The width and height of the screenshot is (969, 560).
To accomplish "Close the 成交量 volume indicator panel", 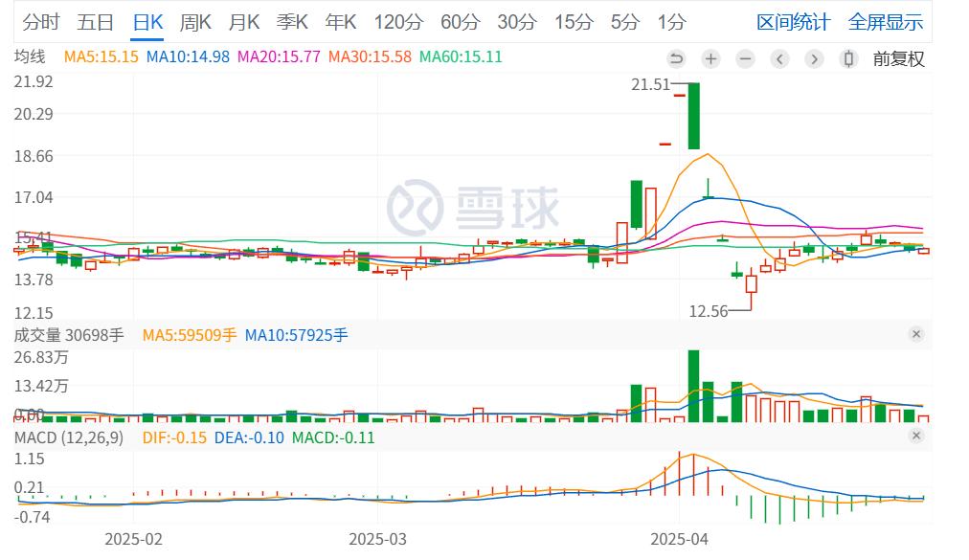I will coord(915,334).
